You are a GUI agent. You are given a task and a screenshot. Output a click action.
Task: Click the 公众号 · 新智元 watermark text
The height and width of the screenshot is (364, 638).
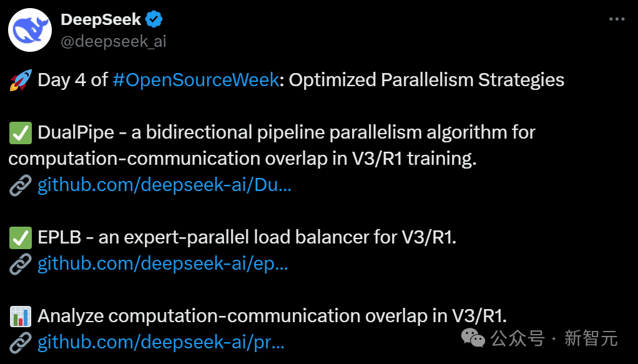click(x=554, y=338)
